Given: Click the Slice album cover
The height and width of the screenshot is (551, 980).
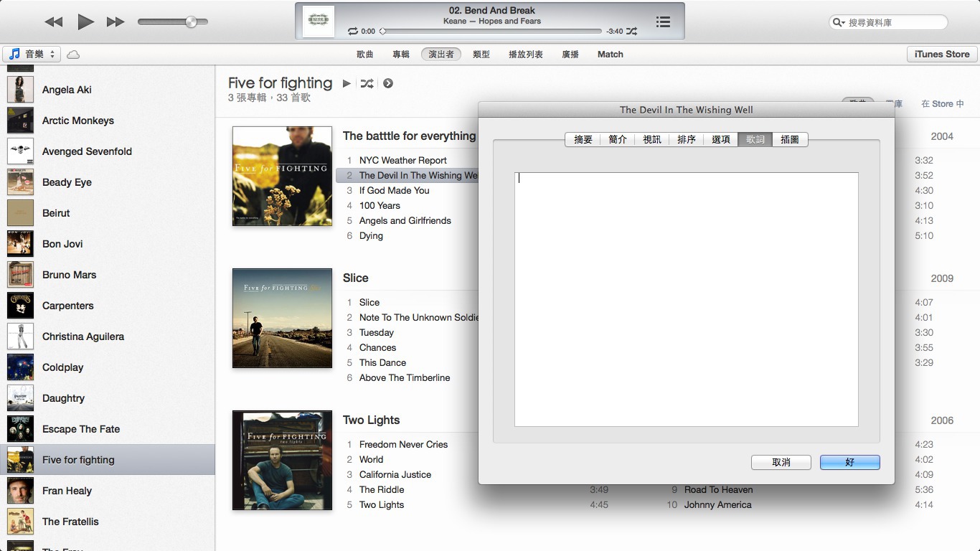Looking at the screenshot, I should [x=282, y=319].
